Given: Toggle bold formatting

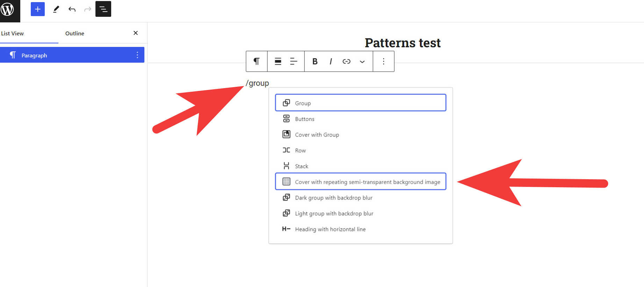Looking at the screenshot, I should [x=315, y=61].
